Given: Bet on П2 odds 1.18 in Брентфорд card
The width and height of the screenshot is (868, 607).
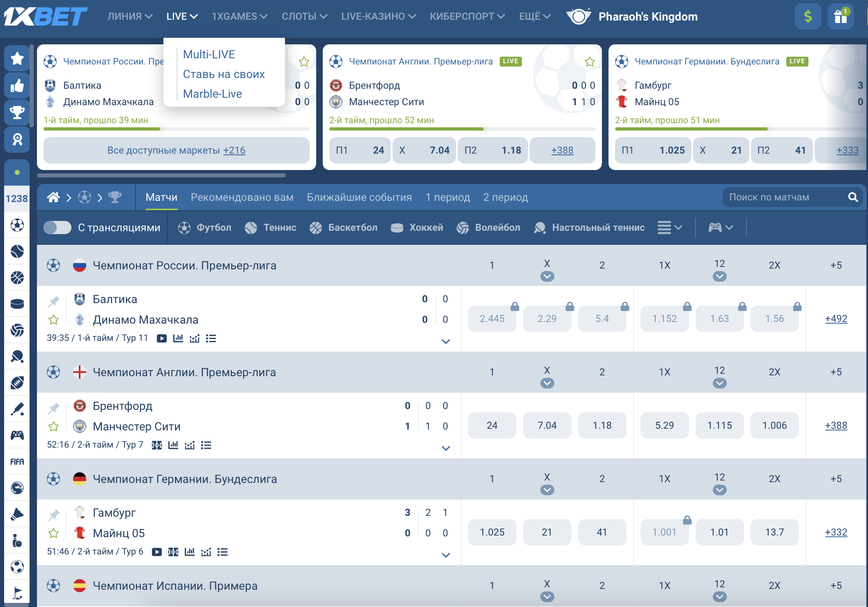Looking at the screenshot, I should [493, 150].
